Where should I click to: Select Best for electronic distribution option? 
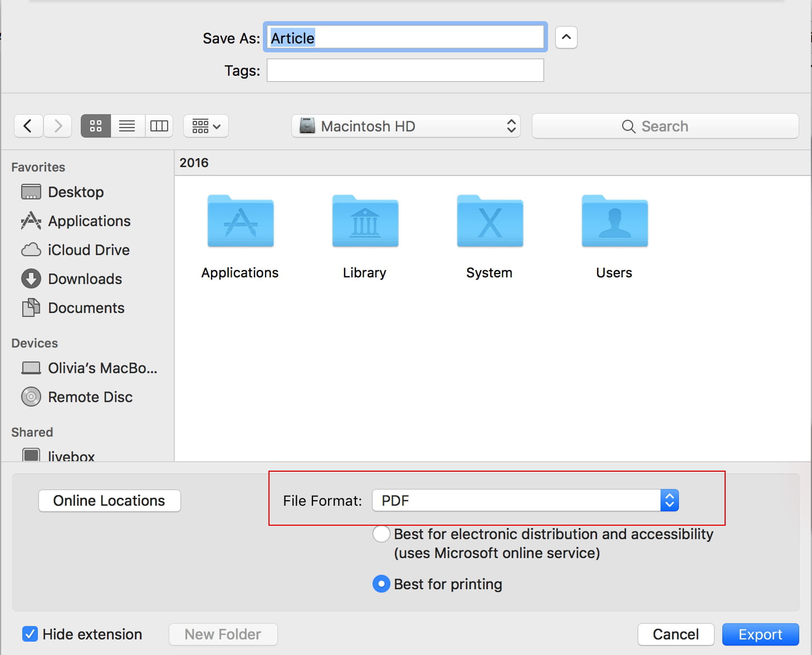coord(381,534)
